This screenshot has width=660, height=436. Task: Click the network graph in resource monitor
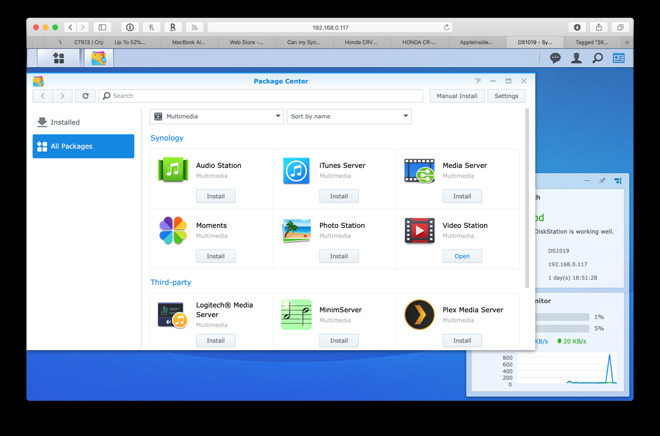click(x=567, y=369)
